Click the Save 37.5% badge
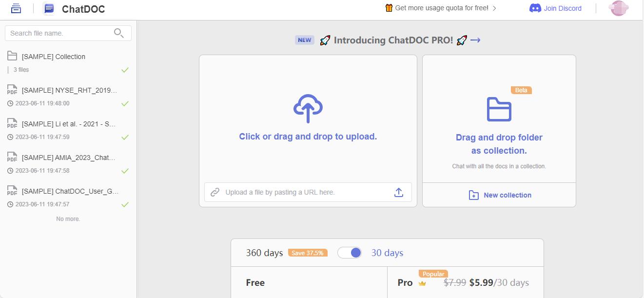The image size is (644, 298). [x=308, y=253]
